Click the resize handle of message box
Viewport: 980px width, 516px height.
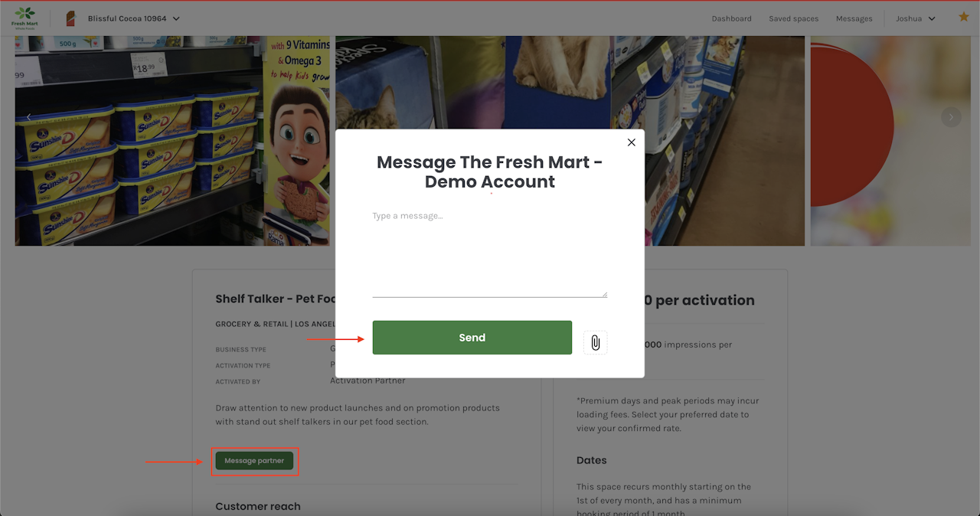tap(604, 293)
